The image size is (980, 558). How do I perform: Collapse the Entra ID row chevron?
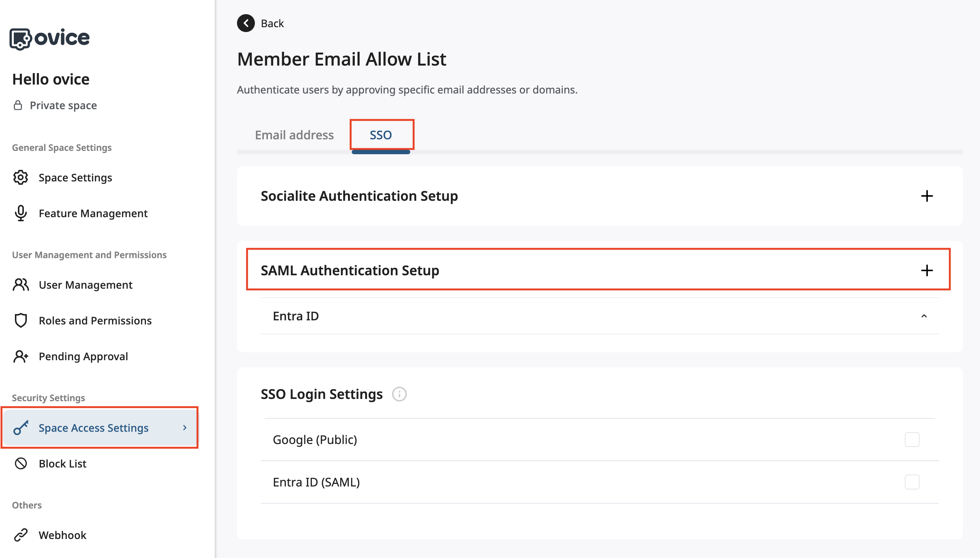pos(924,316)
